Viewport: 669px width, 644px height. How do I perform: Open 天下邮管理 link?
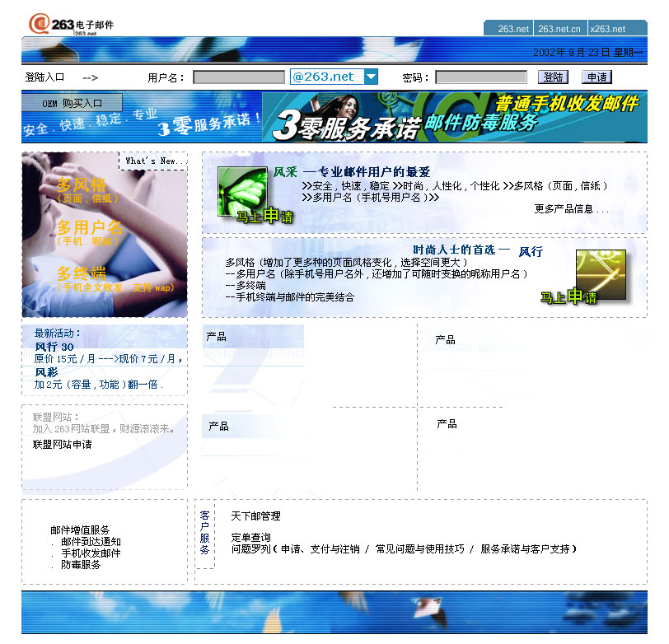(255, 516)
